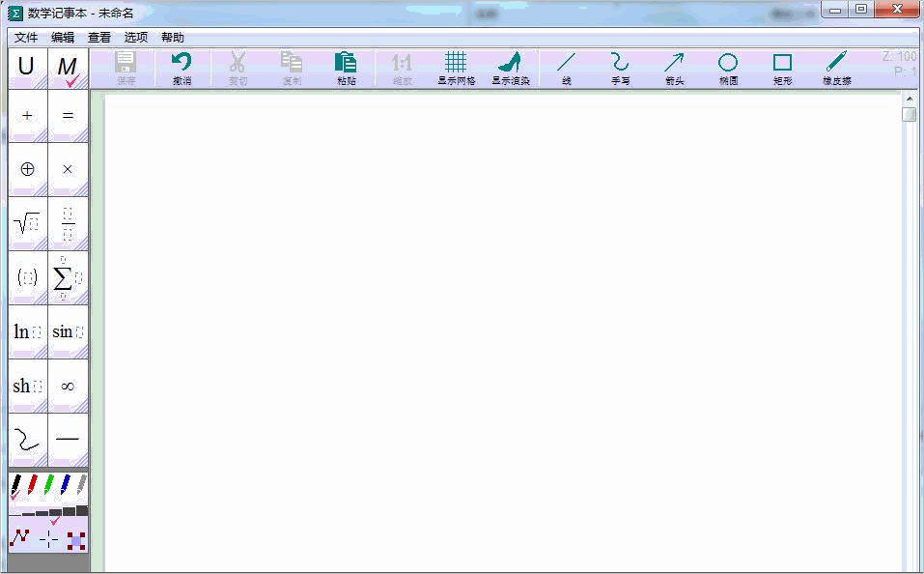
Task: Select the corner-handles selection icon
Action: click(x=76, y=540)
